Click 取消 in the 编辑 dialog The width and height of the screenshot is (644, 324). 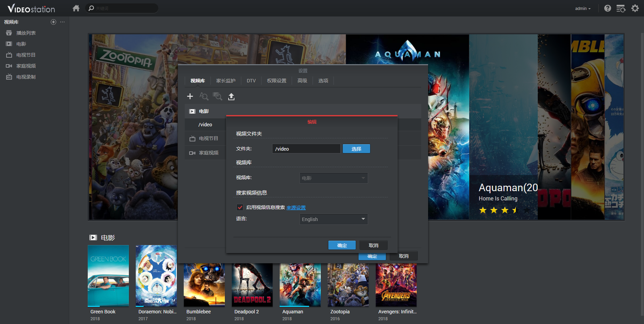pos(374,245)
